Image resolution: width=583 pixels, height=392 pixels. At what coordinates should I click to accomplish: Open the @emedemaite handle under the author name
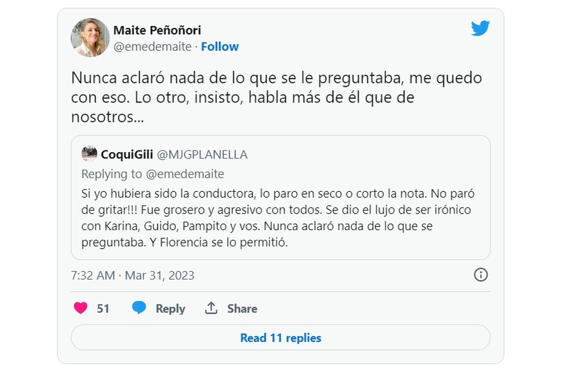153,47
